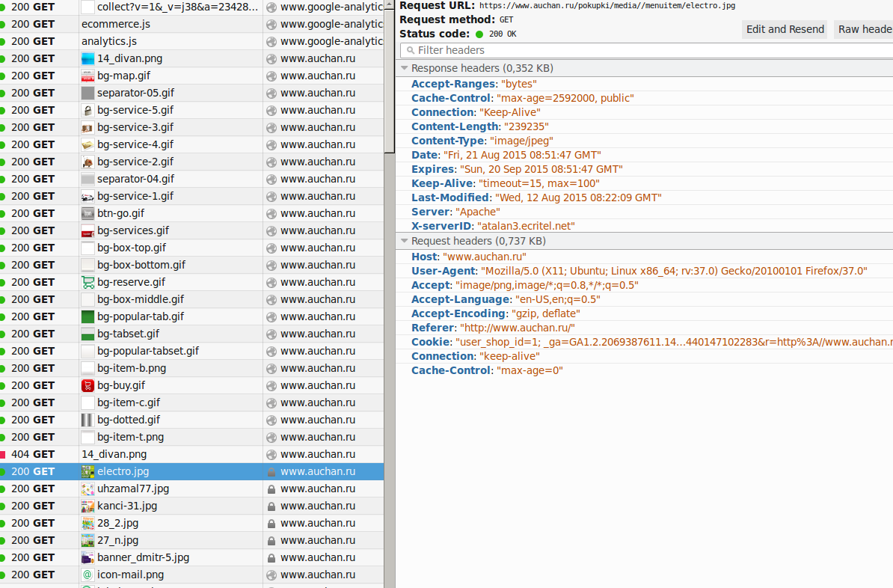Select the bg-popular-tabset.gif request
Image resolution: width=893 pixels, height=588 pixels.
pos(192,351)
